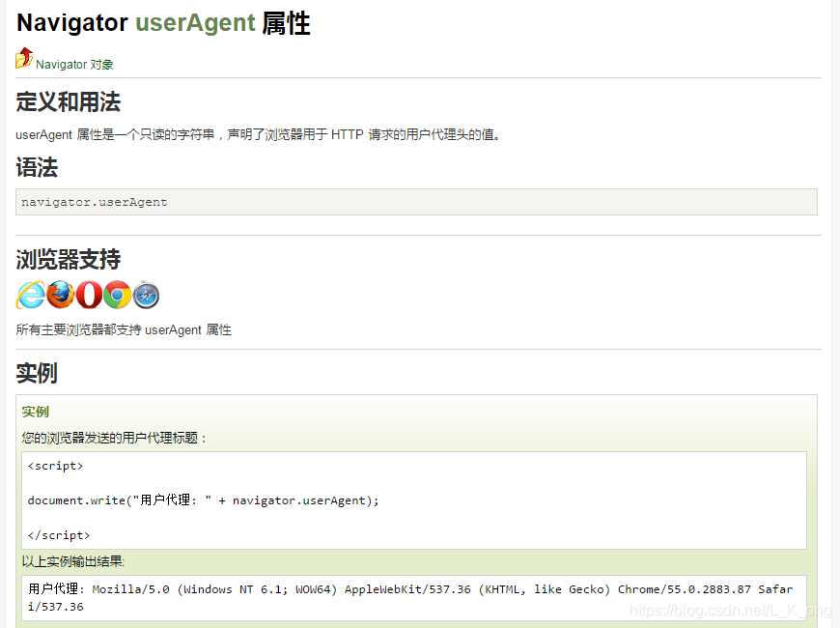Click the Internet Explorer browser icon
The width and height of the screenshot is (840, 628).
tap(30, 295)
